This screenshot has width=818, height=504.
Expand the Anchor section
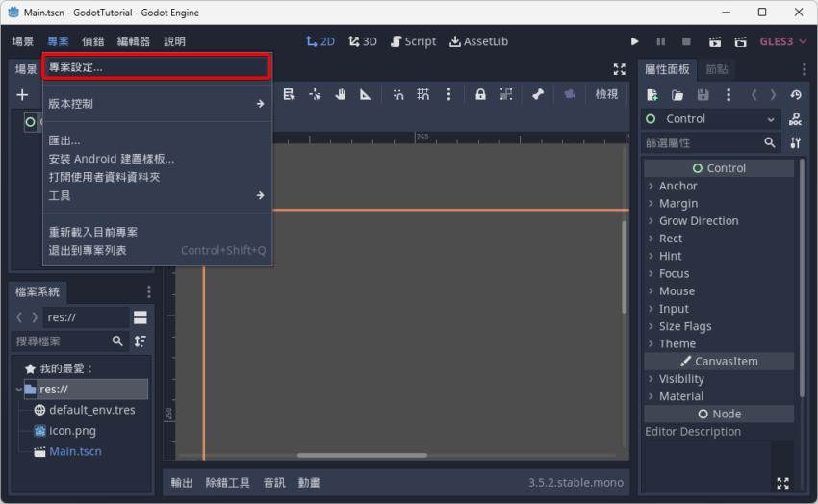click(x=719, y=186)
